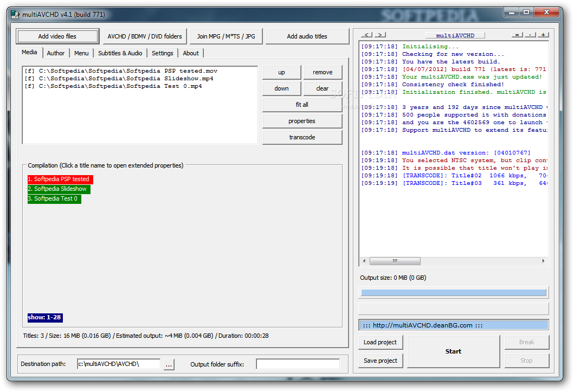
Task: Open file properties button
Action: point(302,121)
